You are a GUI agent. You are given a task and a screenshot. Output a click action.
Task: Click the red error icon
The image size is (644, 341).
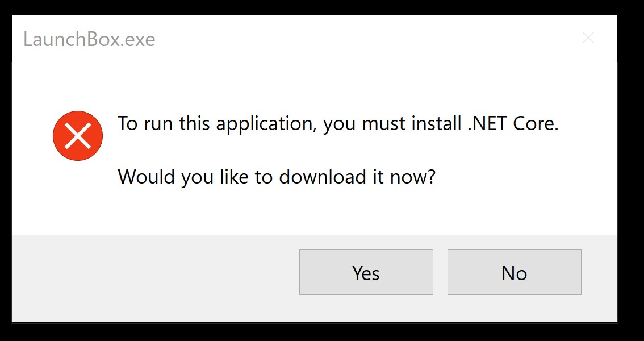tap(78, 136)
